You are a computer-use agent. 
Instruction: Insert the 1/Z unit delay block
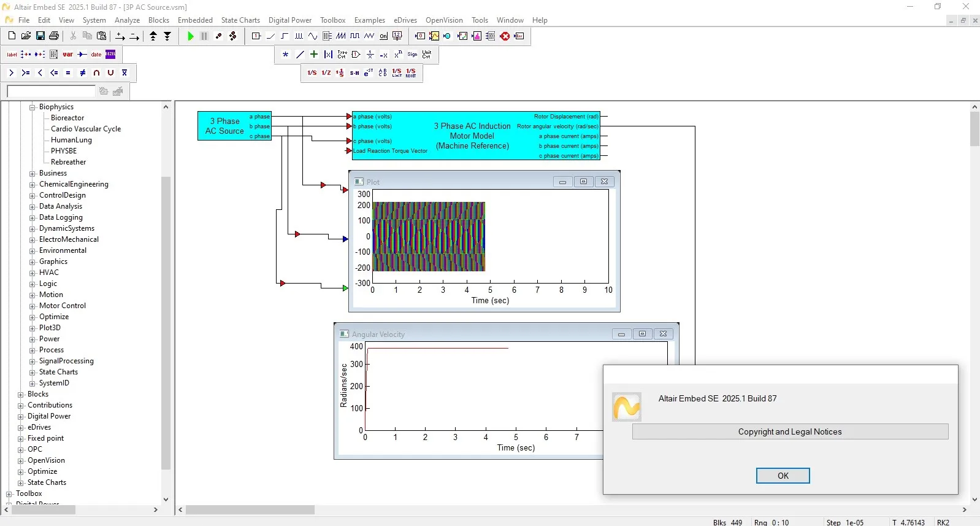pos(326,73)
